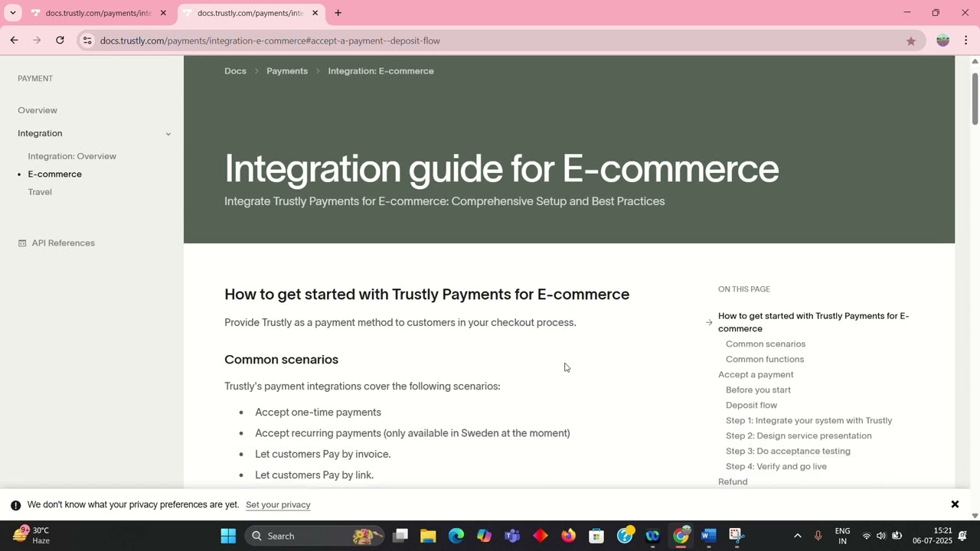Open the Windows Start menu

pyautogui.click(x=228, y=536)
